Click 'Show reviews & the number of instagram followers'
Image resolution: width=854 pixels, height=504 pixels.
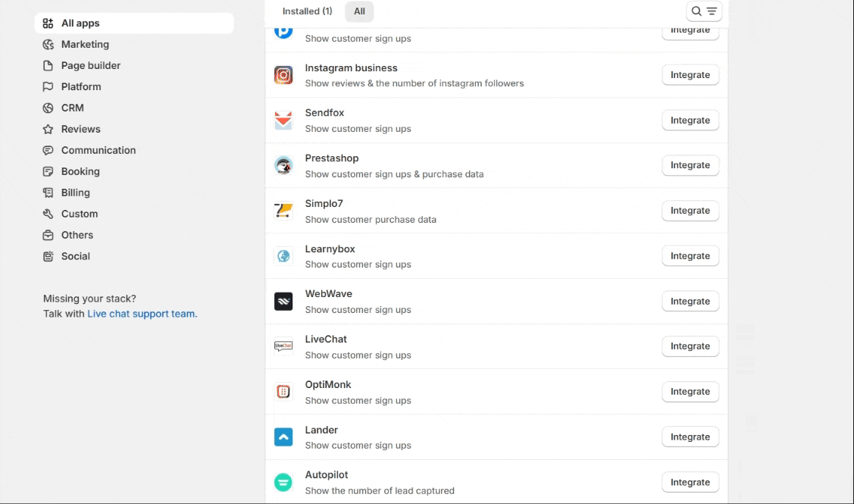tap(414, 83)
